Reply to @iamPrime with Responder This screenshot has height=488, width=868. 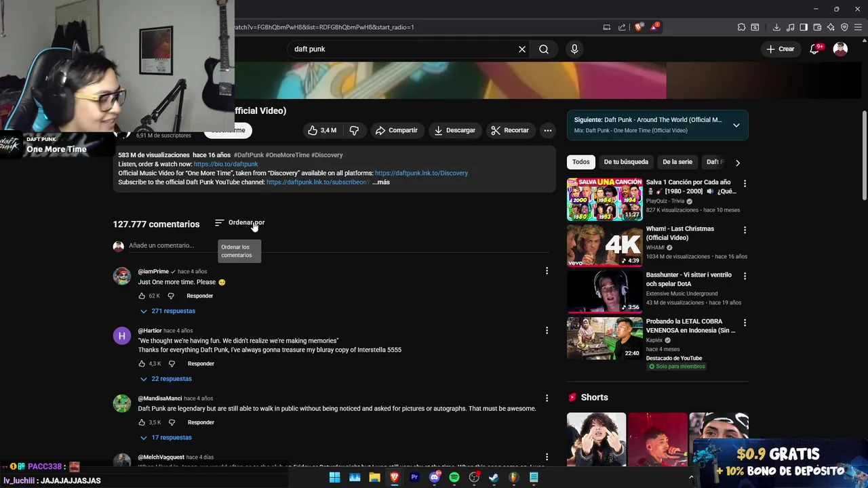point(199,296)
